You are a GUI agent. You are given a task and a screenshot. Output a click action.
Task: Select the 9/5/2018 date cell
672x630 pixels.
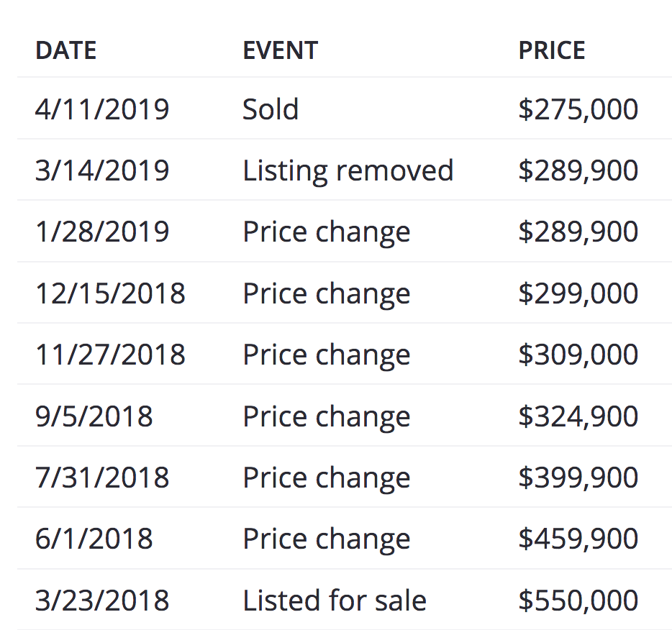click(x=94, y=416)
